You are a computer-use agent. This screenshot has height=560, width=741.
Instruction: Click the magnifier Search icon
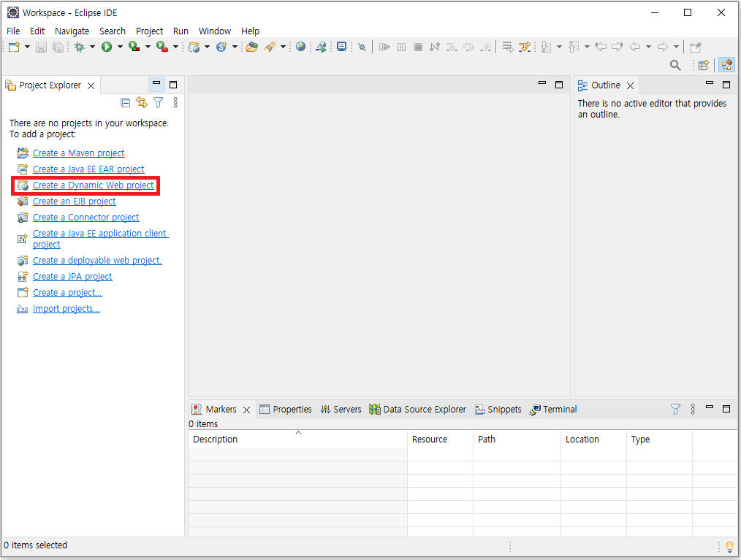click(x=675, y=65)
